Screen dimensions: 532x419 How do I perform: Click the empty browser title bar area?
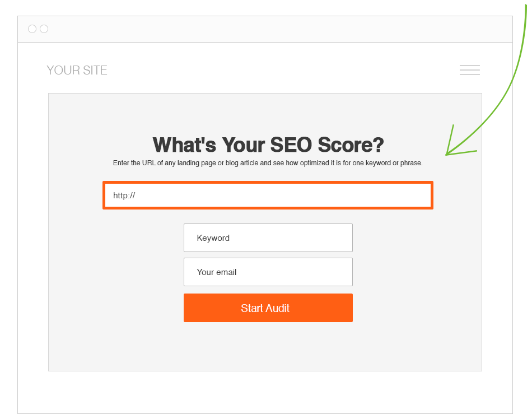pos(269,29)
